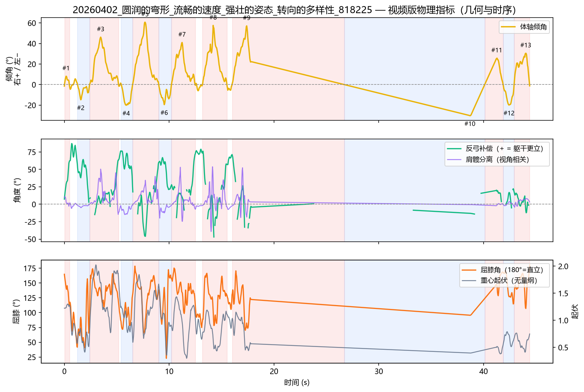Click the -25 tick on the 角度 axis
The image size is (584, 392).
(x=30, y=222)
